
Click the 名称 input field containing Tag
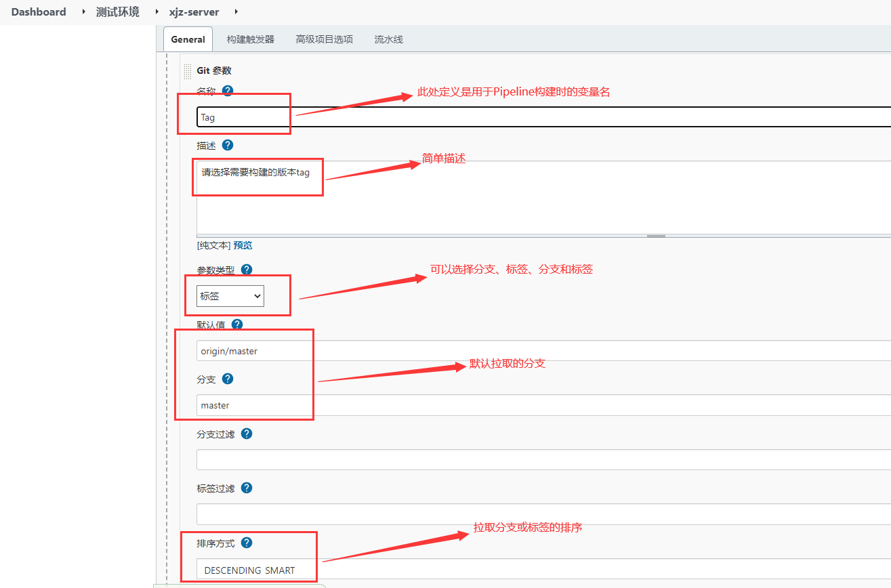coord(542,117)
